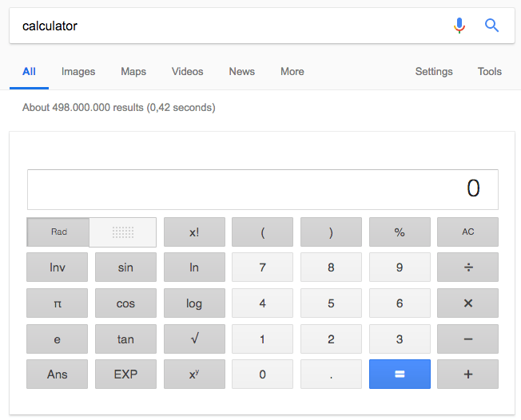Go to the Videos tab
521x420 pixels.
187,72
